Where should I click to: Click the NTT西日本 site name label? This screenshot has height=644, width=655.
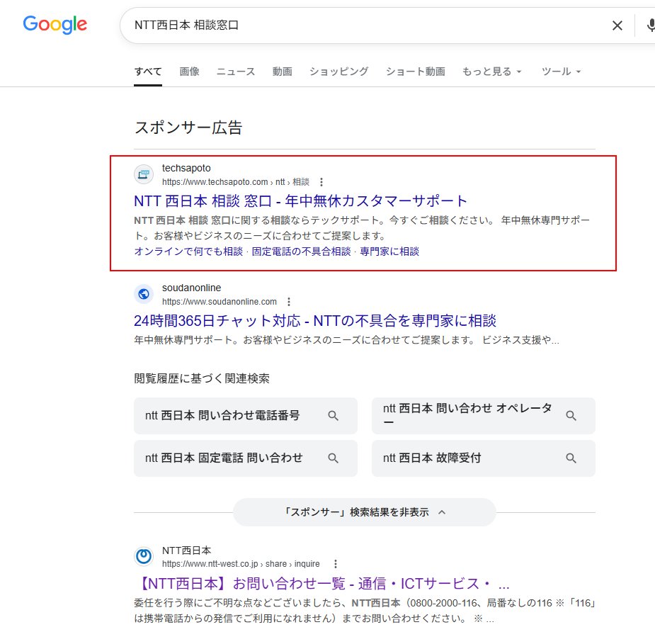coord(186,550)
